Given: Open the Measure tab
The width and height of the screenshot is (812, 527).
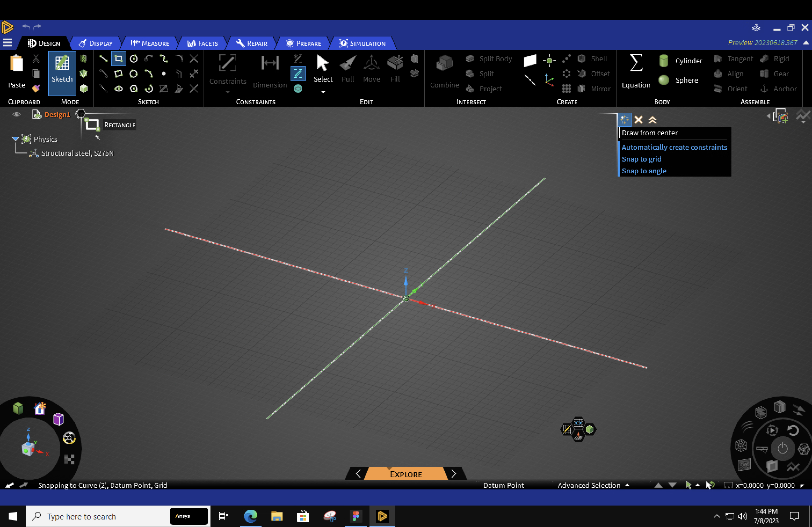Looking at the screenshot, I should [150, 43].
